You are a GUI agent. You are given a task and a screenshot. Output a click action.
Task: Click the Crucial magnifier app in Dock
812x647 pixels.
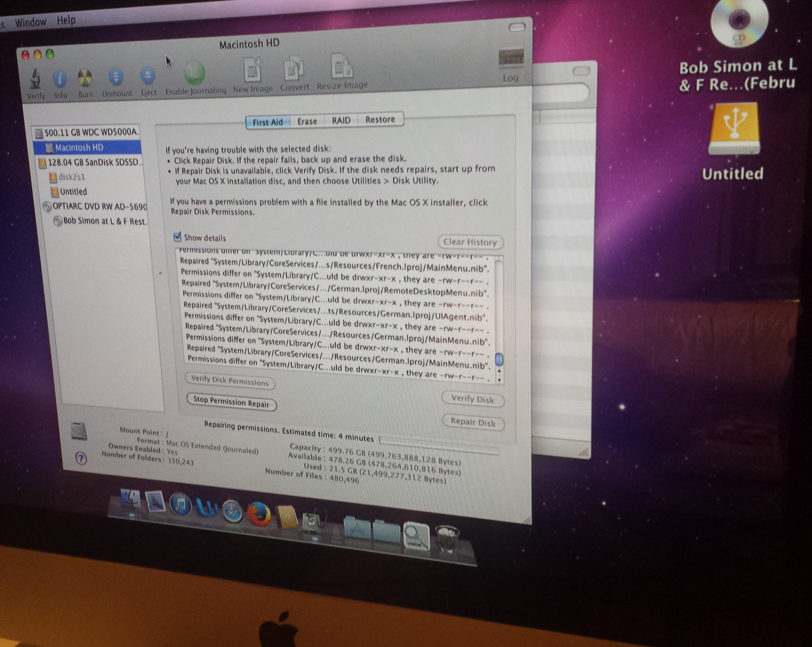pyautogui.click(x=417, y=536)
